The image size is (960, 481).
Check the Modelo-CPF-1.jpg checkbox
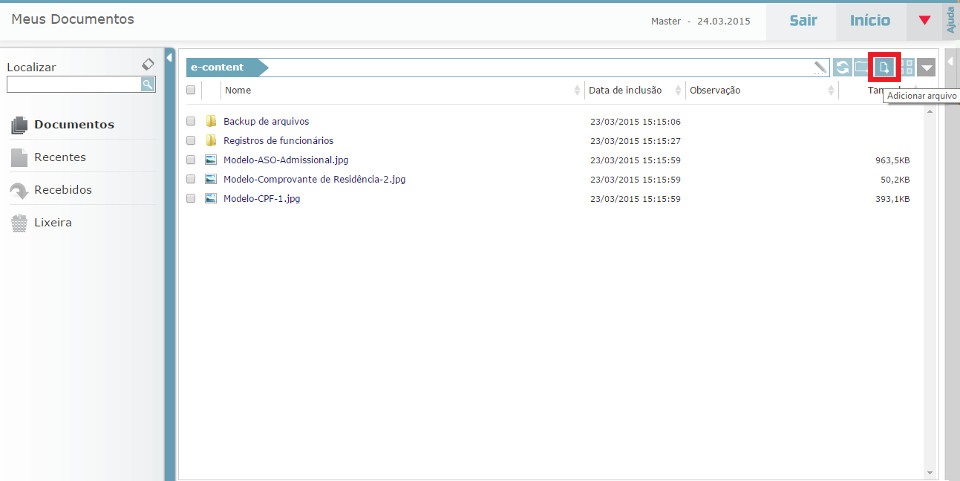coord(190,198)
